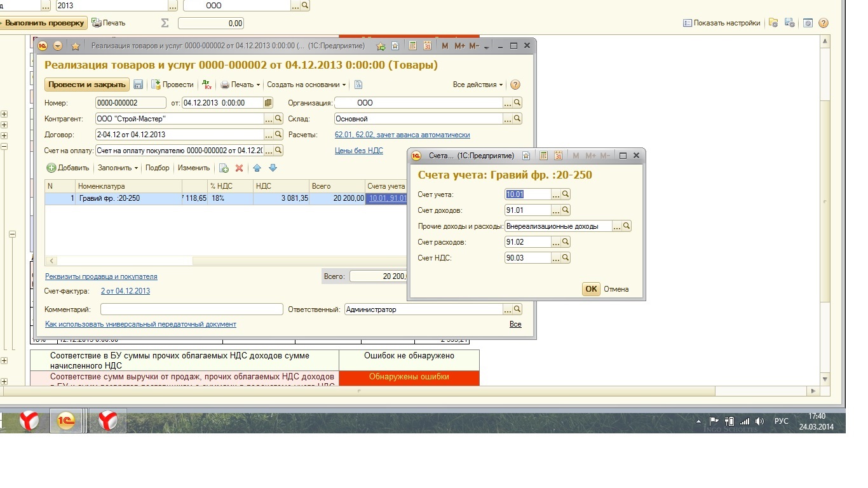
Task: Click the Счет учета field with 10.01
Action: (528, 194)
